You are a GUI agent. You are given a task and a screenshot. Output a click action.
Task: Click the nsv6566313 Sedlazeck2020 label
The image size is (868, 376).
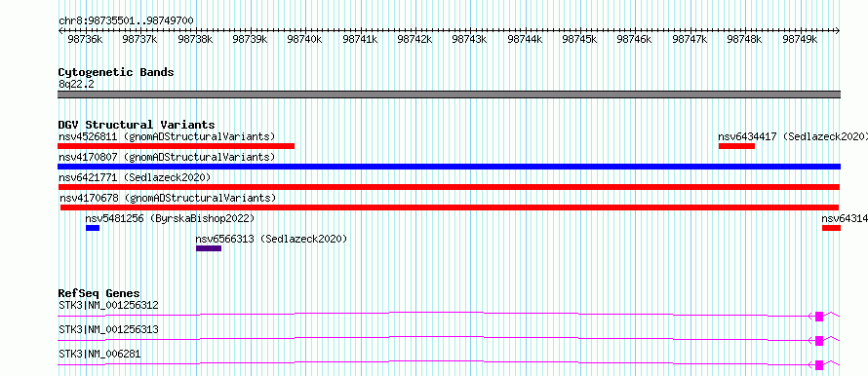[x=271, y=239]
